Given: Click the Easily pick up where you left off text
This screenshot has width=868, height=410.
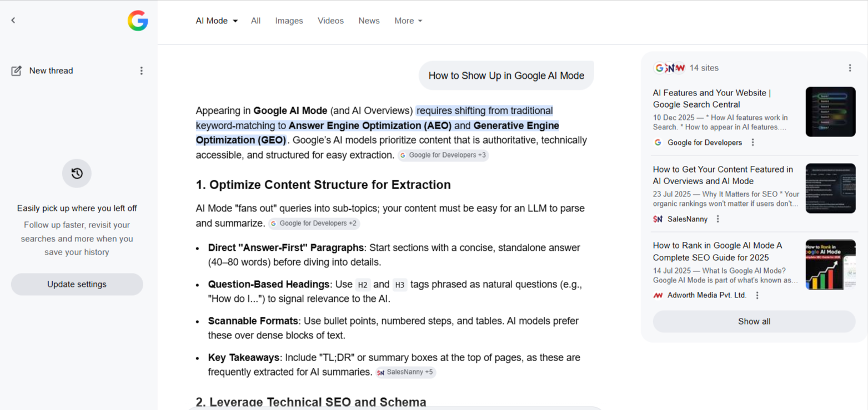Looking at the screenshot, I should pyautogui.click(x=77, y=209).
